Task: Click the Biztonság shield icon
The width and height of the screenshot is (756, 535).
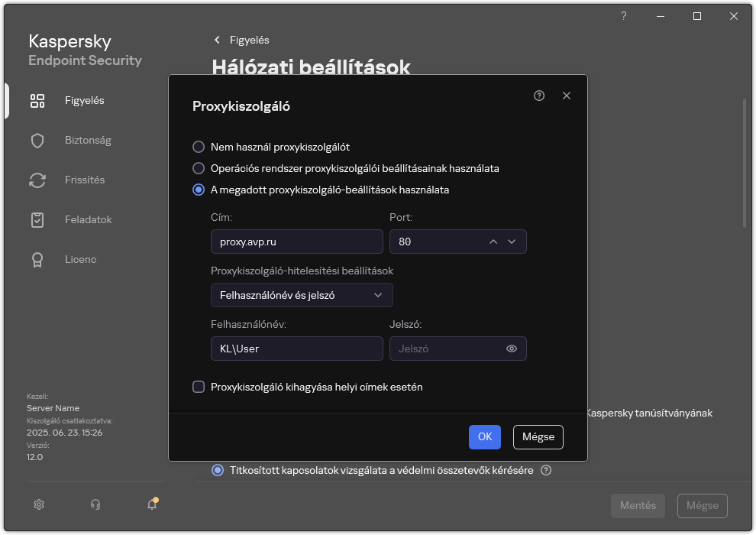Action: (x=37, y=141)
